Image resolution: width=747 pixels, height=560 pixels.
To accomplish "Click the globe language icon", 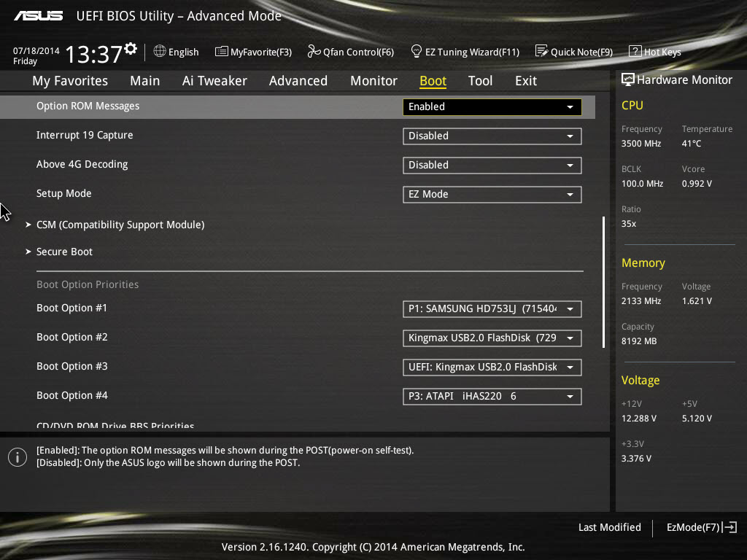I will tap(160, 51).
